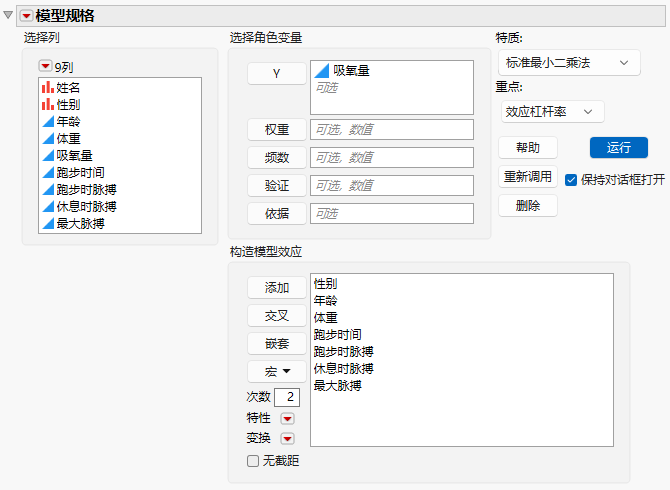The image size is (670, 490).
Task: Click the 嵌套 button
Action: tap(276, 343)
